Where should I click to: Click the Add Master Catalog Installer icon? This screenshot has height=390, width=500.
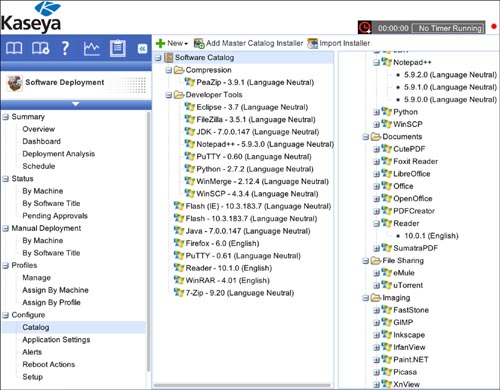pos(199,43)
